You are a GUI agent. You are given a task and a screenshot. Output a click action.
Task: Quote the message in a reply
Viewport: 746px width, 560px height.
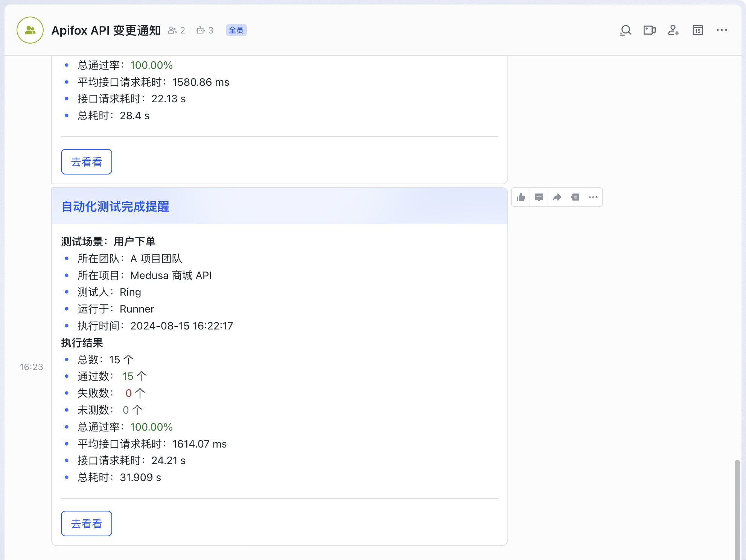[575, 197]
